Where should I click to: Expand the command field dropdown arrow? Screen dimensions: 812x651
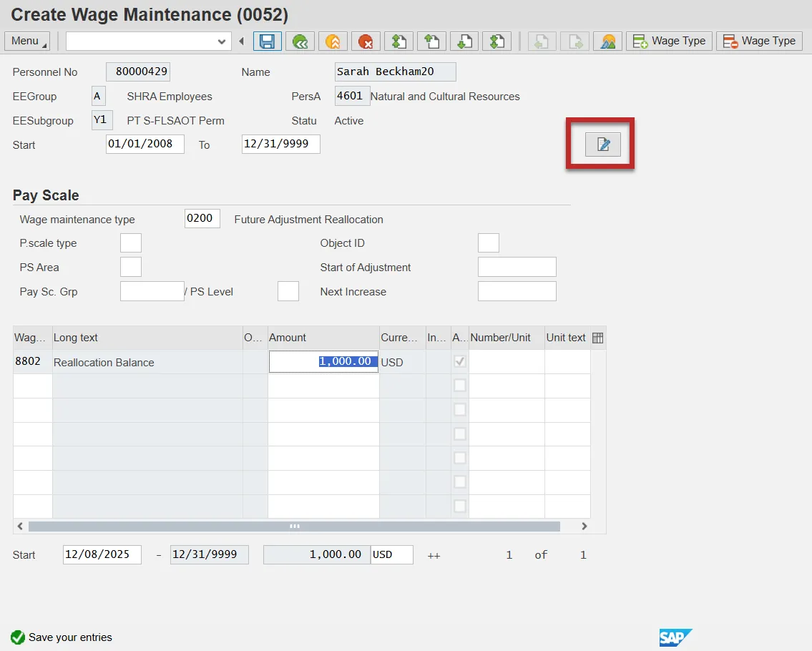pyautogui.click(x=221, y=41)
